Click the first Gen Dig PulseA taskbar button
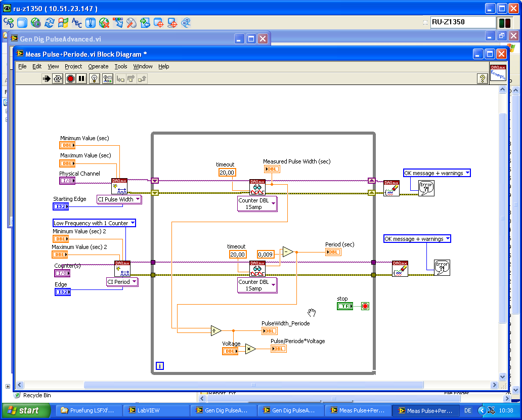Image resolution: width=522 pixels, height=420 pixels. pyautogui.click(x=224, y=410)
